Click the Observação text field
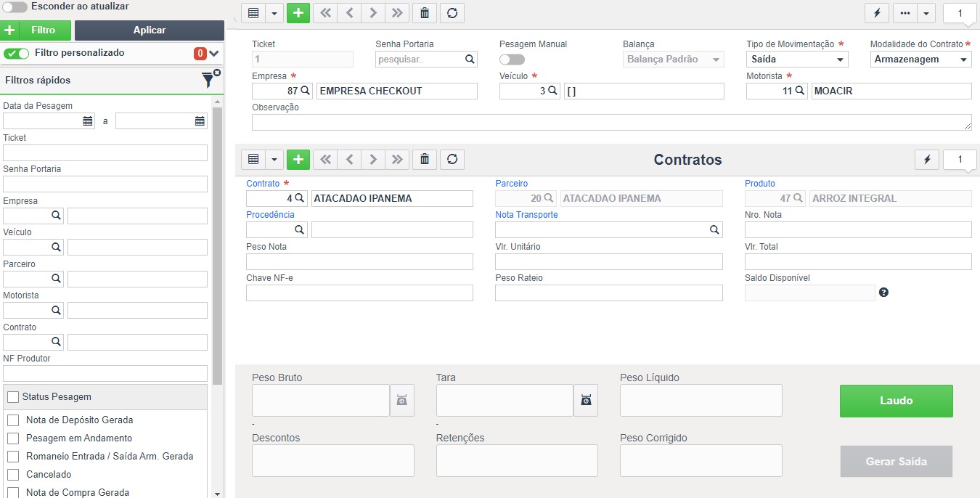The image size is (980, 498). tap(611, 122)
